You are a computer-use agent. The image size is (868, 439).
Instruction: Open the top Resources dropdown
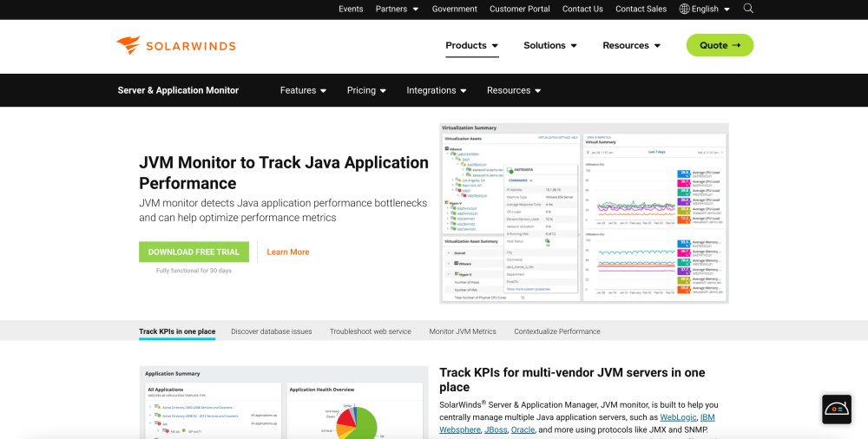point(631,45)
